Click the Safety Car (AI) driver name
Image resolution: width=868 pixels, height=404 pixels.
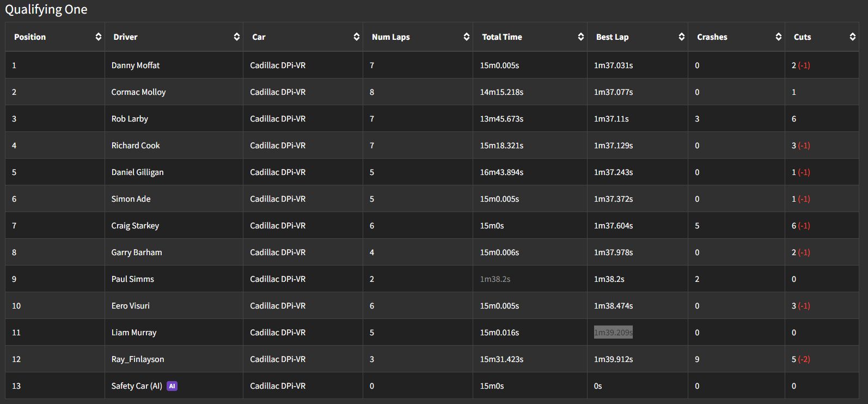[137, 386]
